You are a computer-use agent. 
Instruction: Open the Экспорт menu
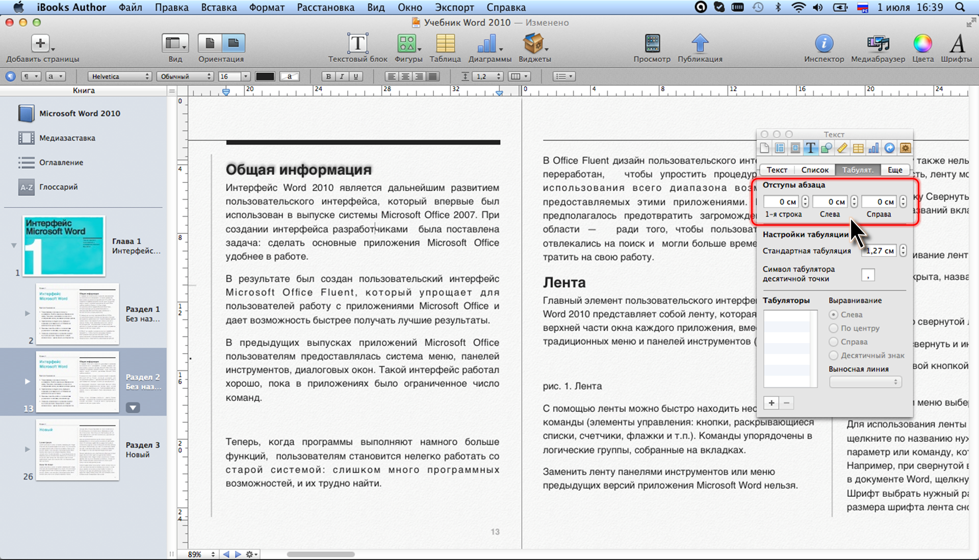[x=454, y=7]
